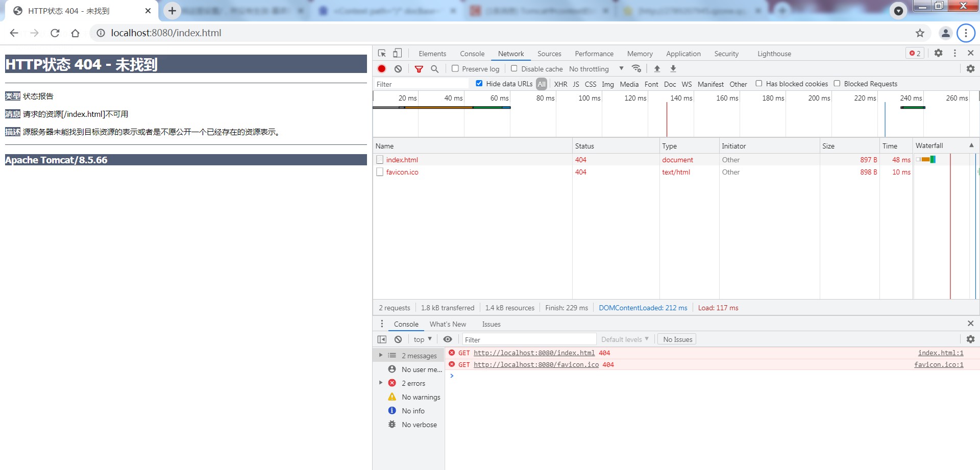Switch to the Sources tab
Viewport: 980px width, 470px height.
[549, 54]
